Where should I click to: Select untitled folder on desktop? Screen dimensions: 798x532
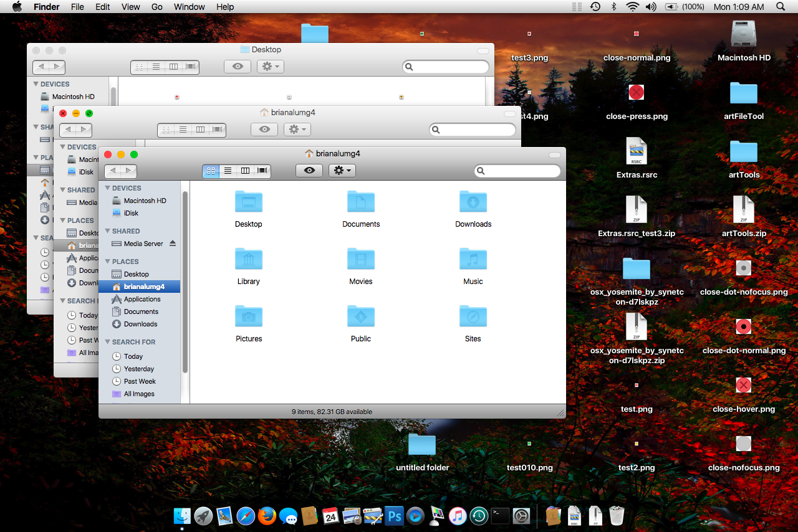pos(422,444)
